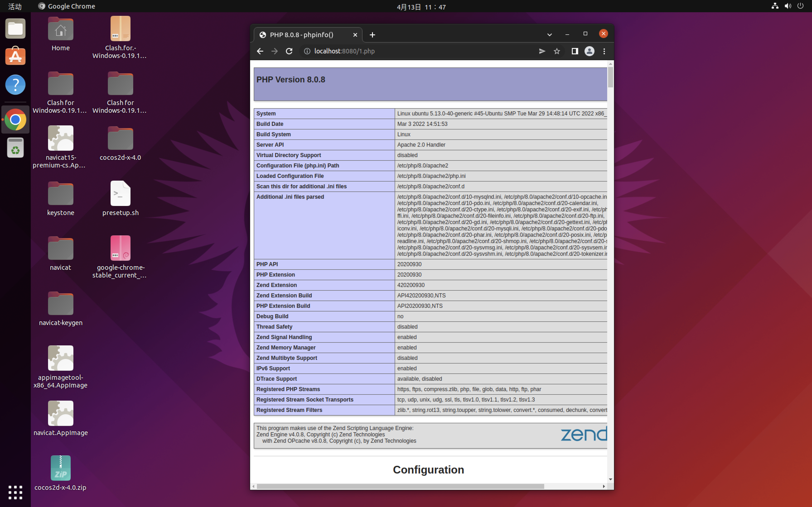812x507 pixels.
Task: Click the forward navigation arrow
Action: [274, 51]
